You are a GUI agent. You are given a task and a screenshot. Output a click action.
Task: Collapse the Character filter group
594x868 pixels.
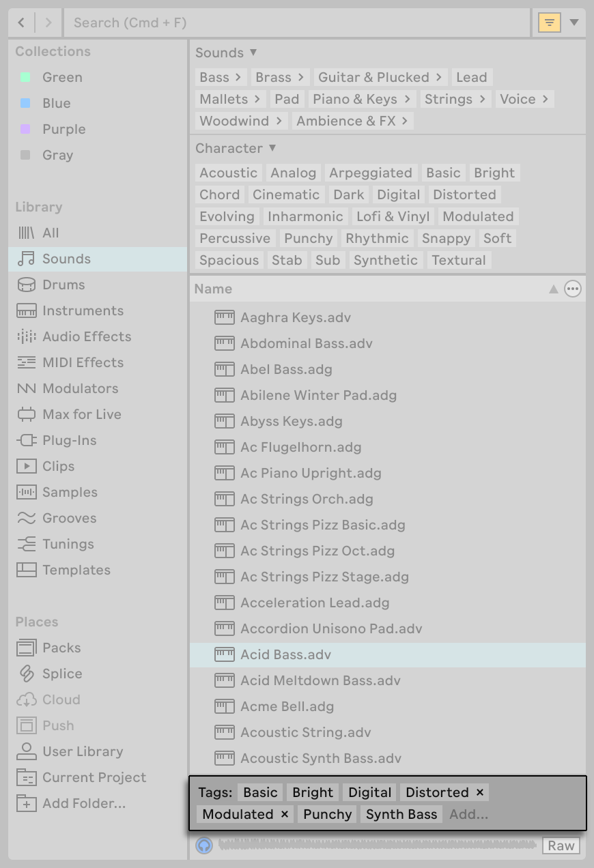click(272, 148)
